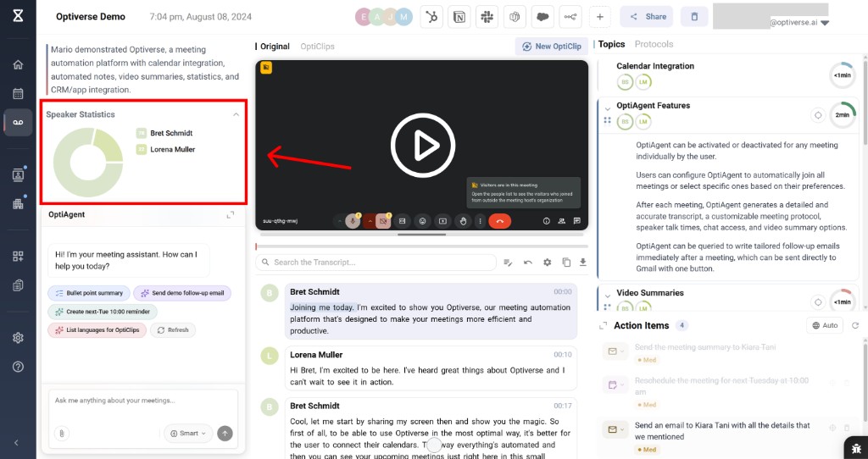Click the webhook connector integration icon

tap(570, 17)
